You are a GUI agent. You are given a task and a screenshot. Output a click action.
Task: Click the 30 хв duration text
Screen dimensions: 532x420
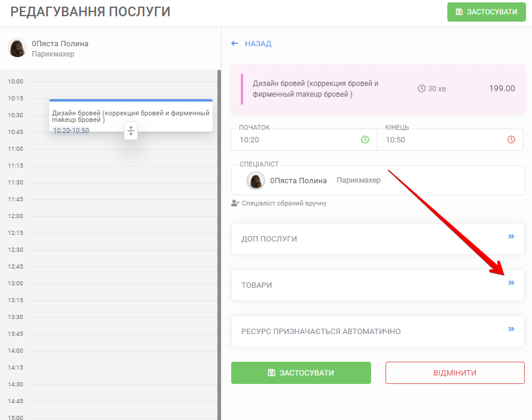click(x=437, y=88)
